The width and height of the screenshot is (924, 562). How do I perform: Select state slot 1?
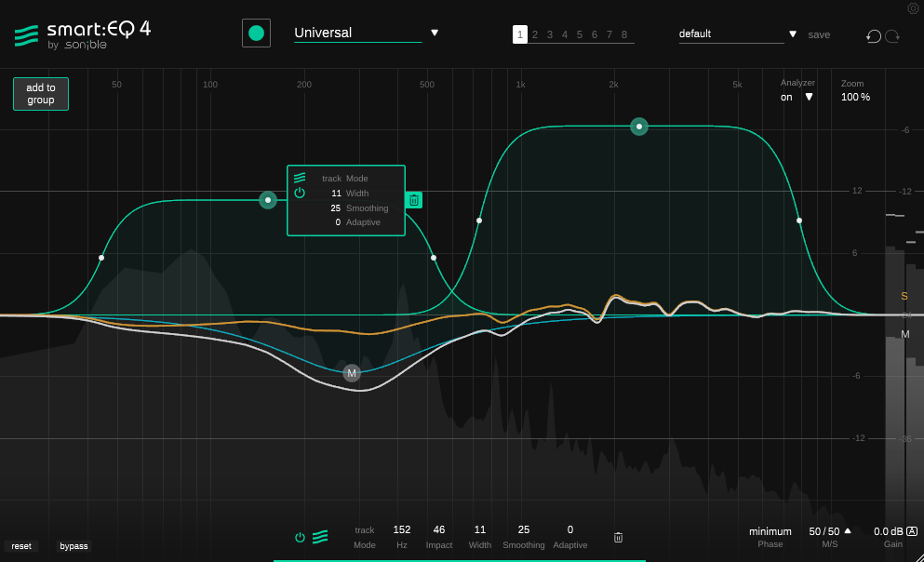click(x=520, y=34)
